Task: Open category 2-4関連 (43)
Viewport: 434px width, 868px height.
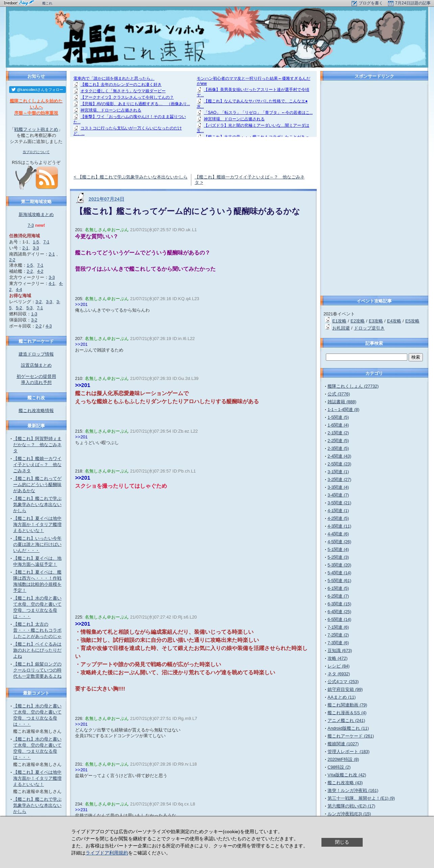Action: click(x=339, y=456)
